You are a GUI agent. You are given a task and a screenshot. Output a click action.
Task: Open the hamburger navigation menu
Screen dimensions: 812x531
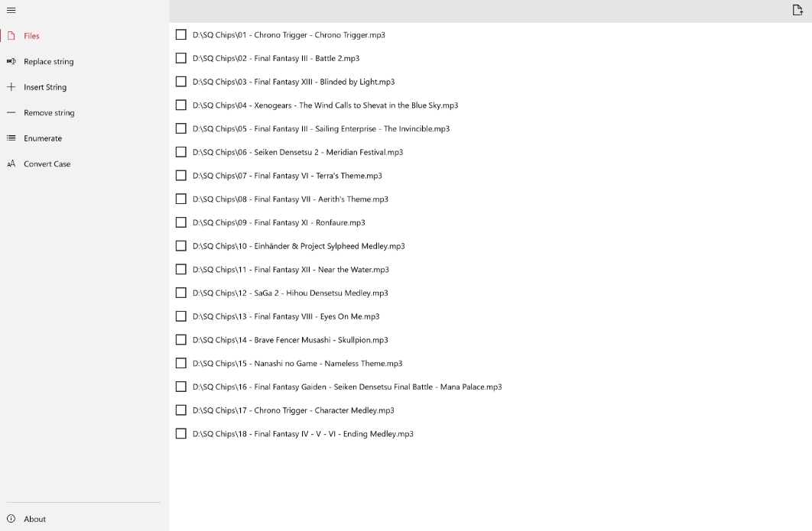(11, 11)
